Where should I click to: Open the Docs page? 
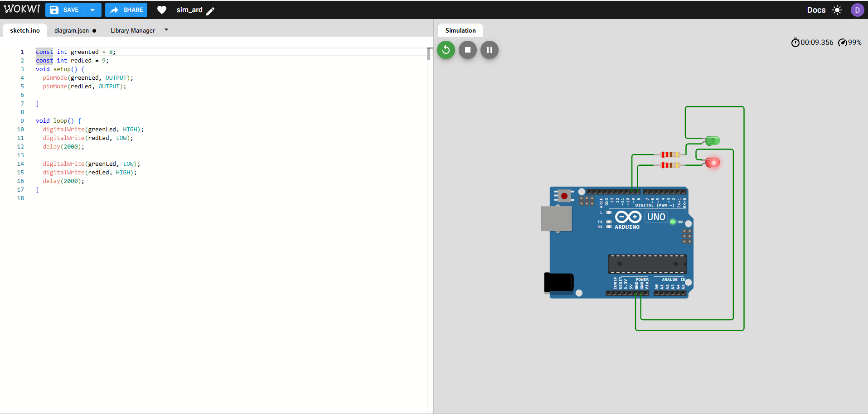pyautogui.click(x=816, y=10)
